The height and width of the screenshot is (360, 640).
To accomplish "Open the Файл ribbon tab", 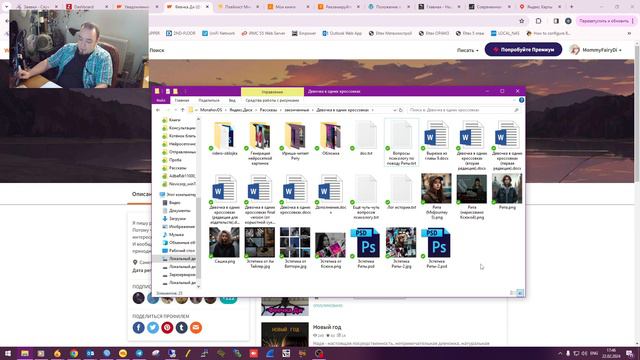I will pyautogui.click(x=161, y=100).
